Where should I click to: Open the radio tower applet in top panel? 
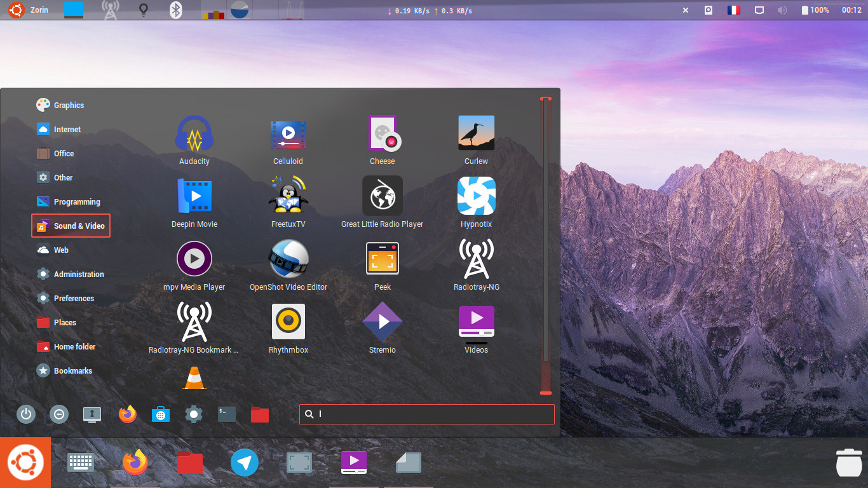coord(110,10)
